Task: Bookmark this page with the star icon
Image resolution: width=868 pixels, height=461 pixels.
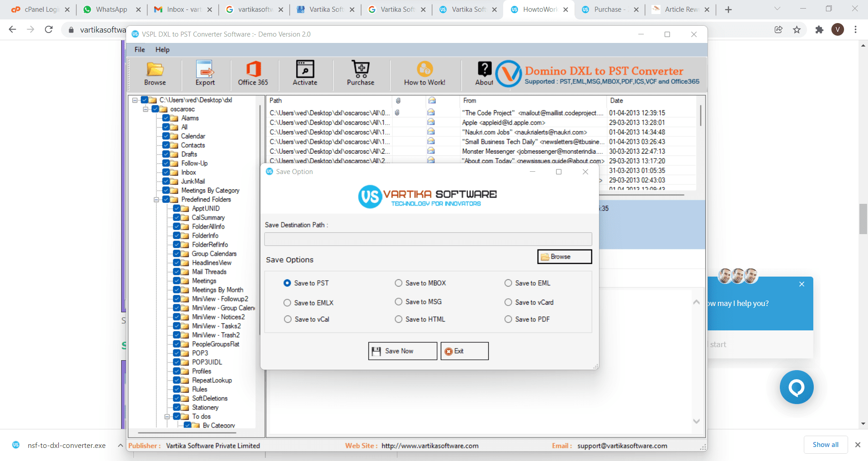Action: pos(797,29)
